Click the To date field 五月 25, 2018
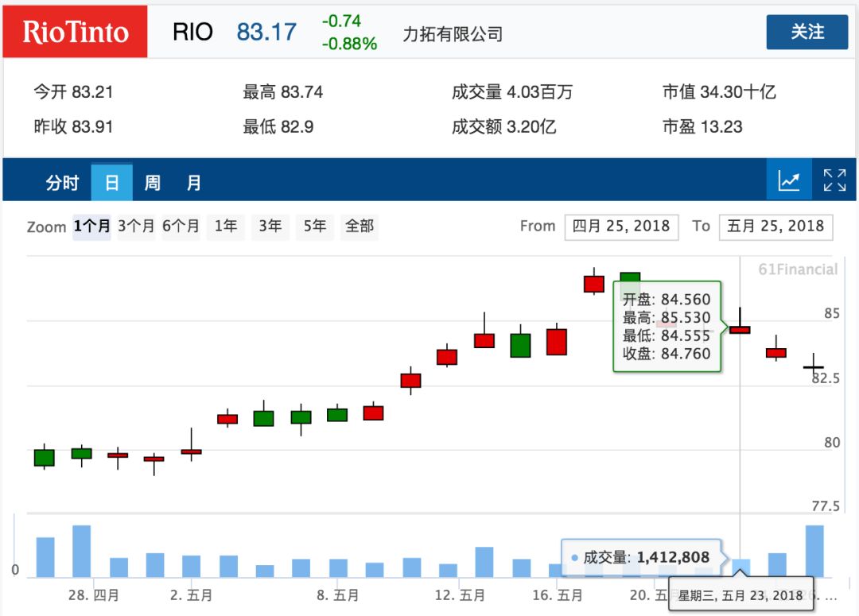Screen dimensions: 859x616 coord(775,227)
